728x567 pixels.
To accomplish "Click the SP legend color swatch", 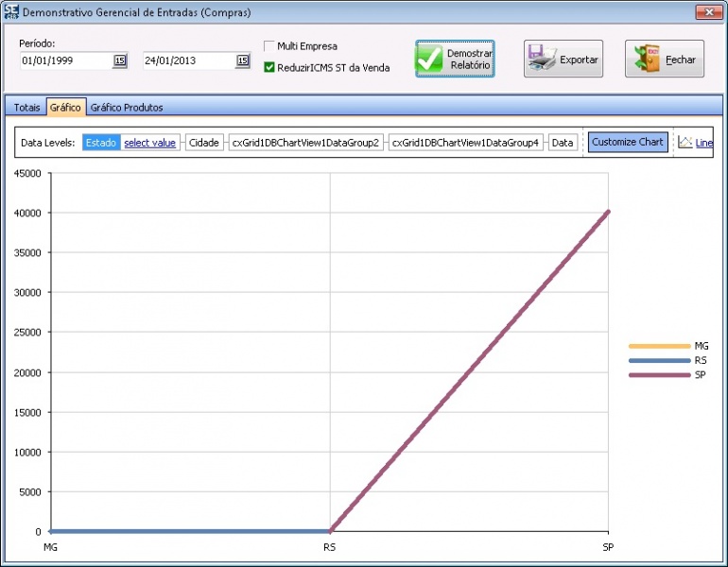I will click(x=659, y=375).
